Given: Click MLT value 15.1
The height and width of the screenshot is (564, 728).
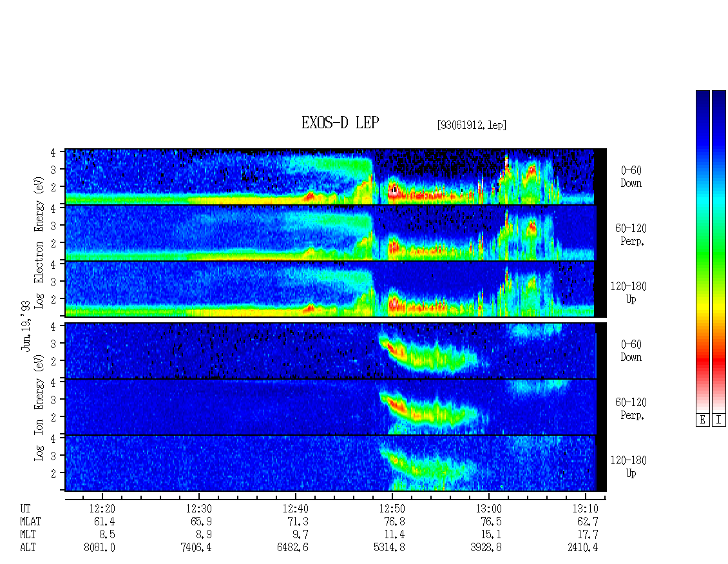Looking at the screenshot, I should tap(491, 535).
